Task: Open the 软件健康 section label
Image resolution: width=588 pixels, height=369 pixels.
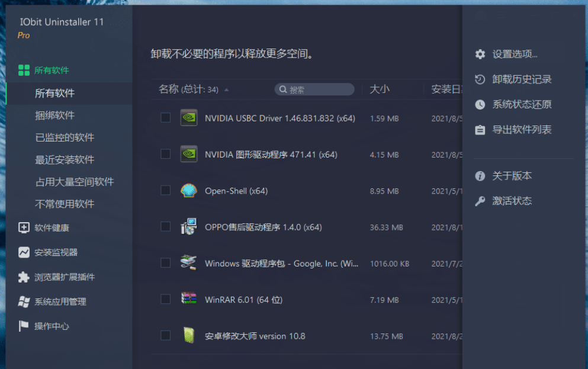Action: (52, 228)
